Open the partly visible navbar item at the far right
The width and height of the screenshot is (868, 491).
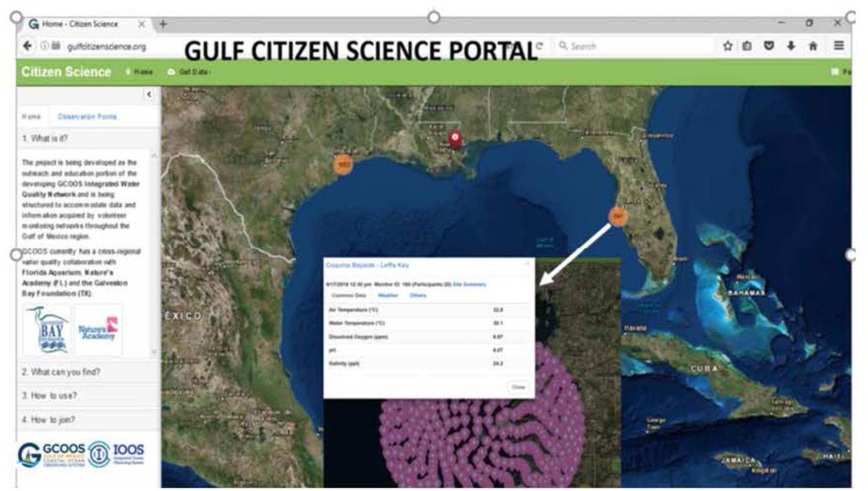[x=841, y=72]
